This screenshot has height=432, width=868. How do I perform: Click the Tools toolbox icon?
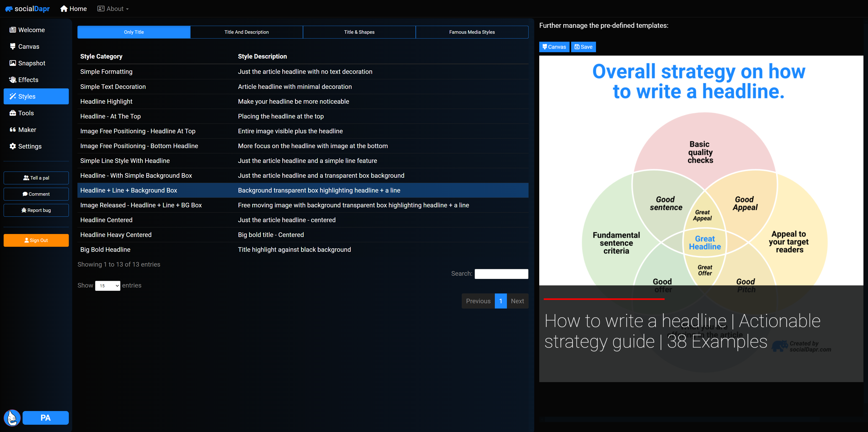[13, 113]
